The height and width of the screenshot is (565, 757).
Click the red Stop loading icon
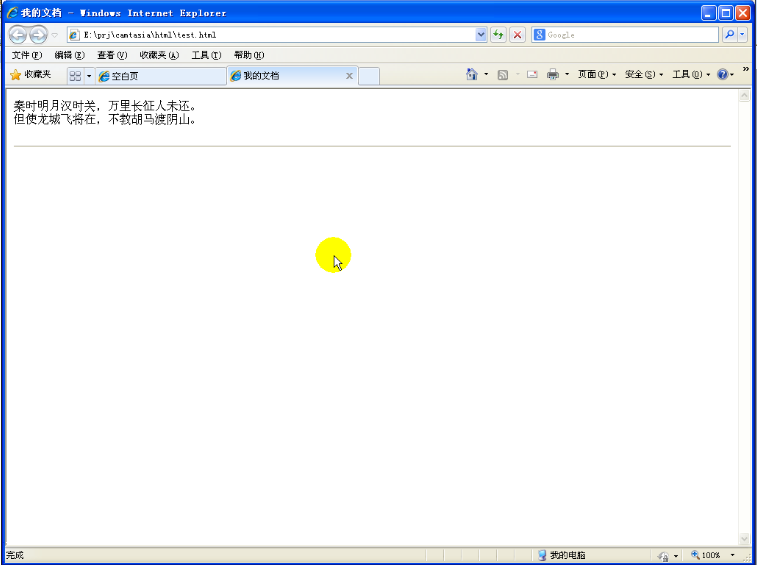tap(517, 35)
